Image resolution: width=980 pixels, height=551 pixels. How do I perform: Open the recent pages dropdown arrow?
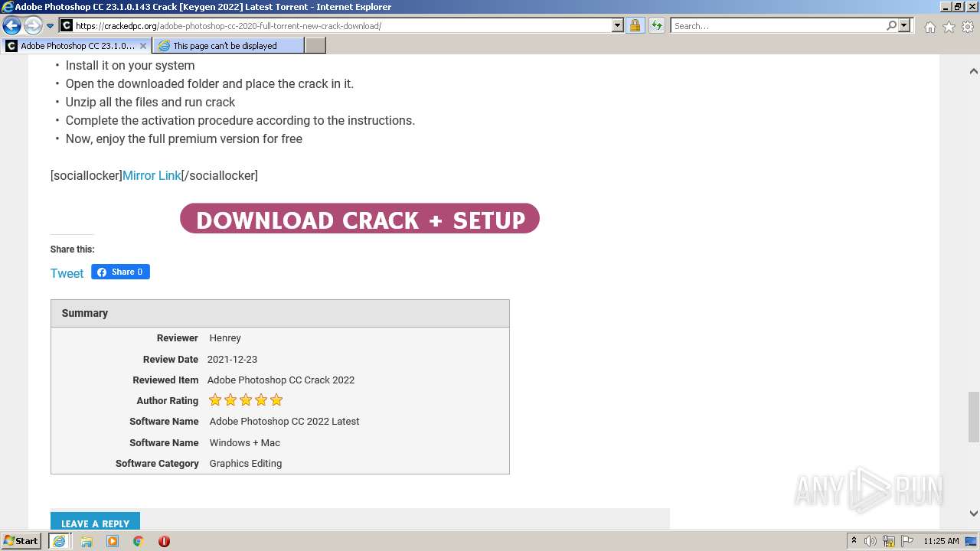click(51, 26)
